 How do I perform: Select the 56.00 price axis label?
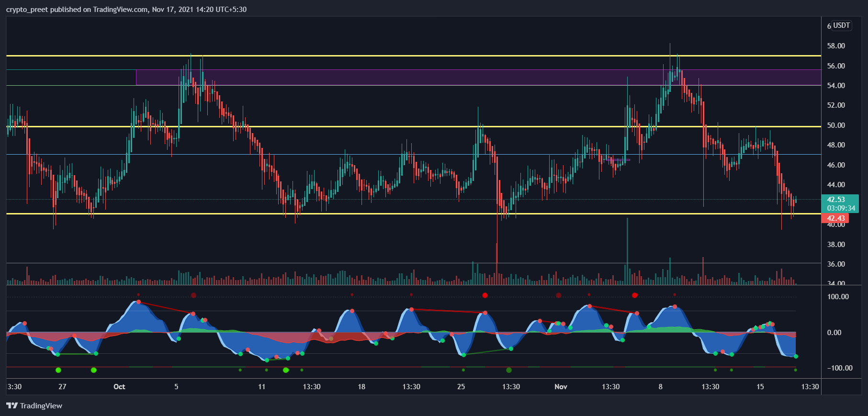tap(836, 66)
